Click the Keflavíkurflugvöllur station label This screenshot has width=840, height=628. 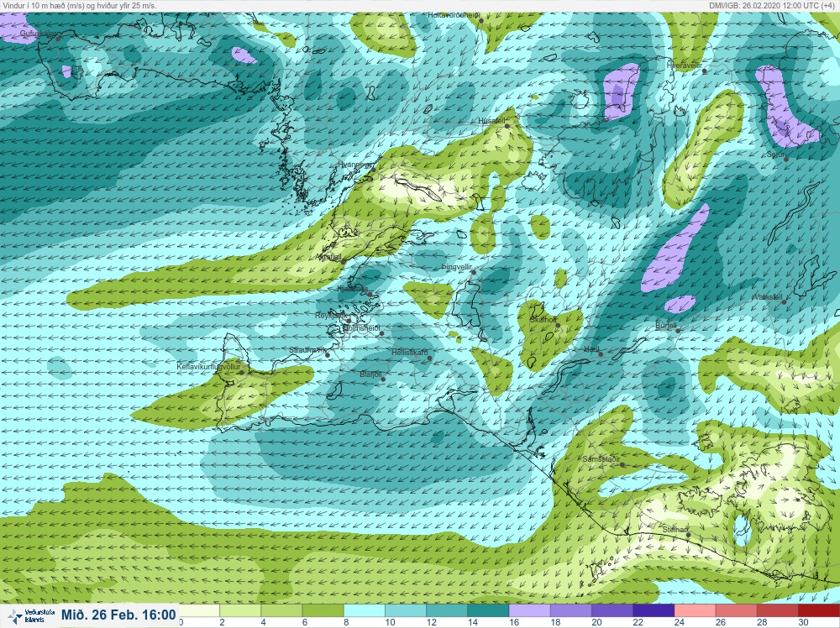(208, 367)
